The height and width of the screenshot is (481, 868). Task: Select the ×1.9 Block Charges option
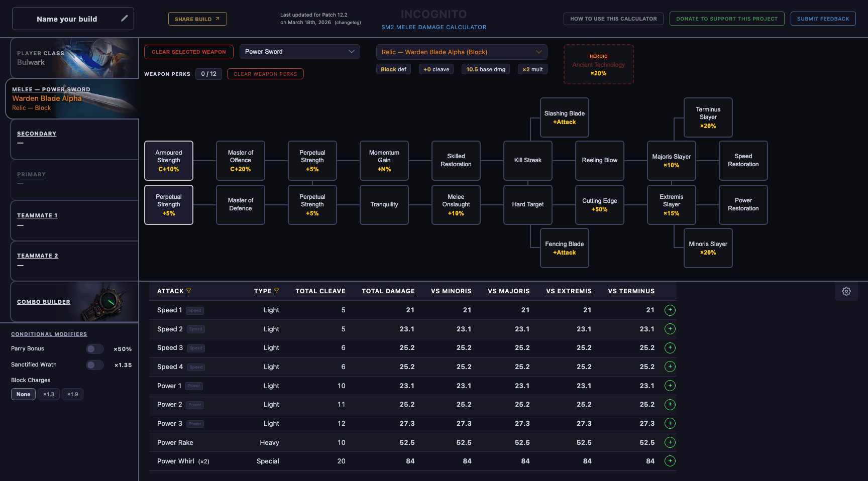(72, 394)
